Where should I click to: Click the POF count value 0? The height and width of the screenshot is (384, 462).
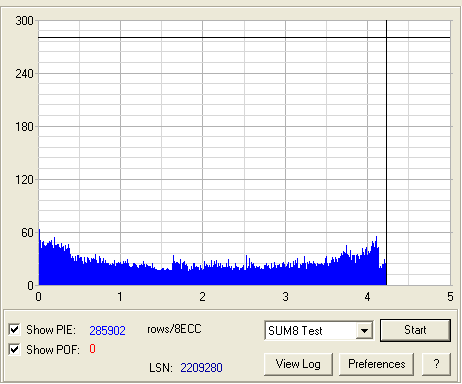(92, 349)
